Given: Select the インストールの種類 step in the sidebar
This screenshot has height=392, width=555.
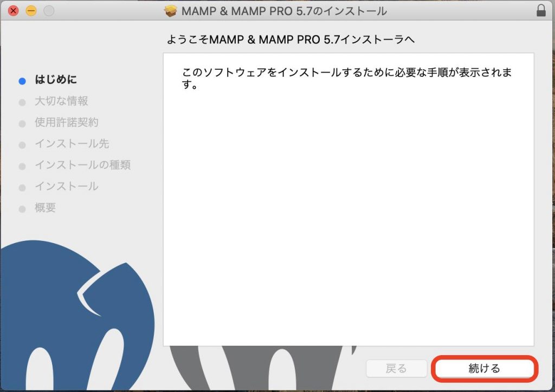Looking at the screenshot, I should (x=82, y=165).
